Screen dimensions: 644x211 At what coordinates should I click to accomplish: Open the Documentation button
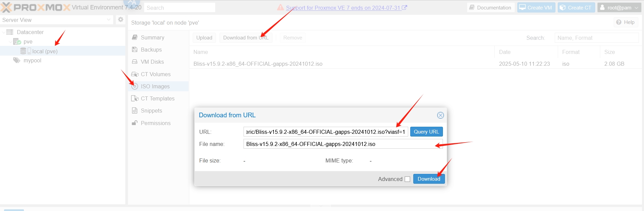click(490, 7)
